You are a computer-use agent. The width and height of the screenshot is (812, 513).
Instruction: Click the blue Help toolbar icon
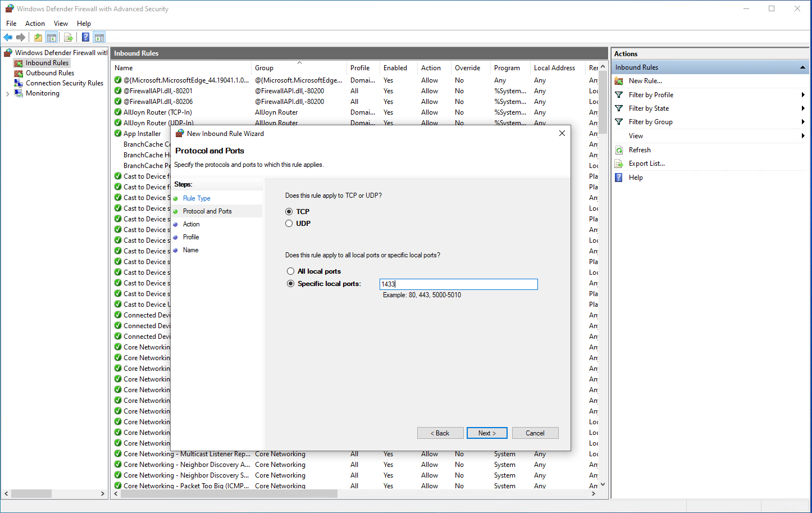(x=85, y=38)
